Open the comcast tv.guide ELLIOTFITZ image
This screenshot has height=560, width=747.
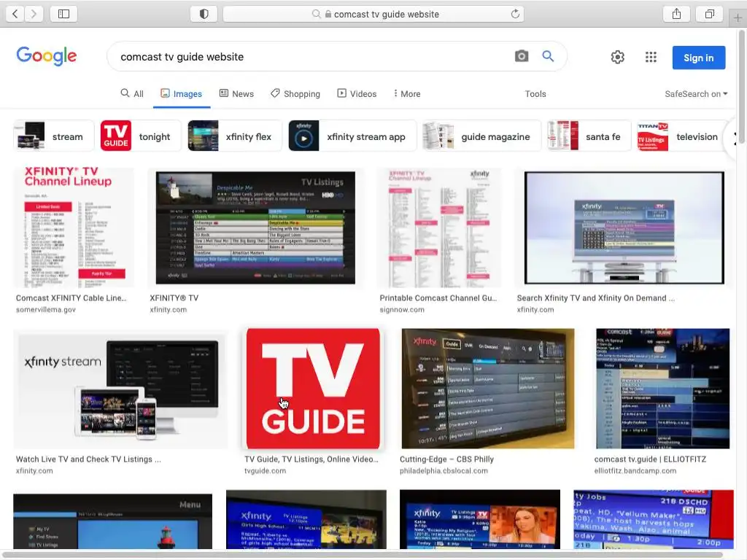point(662,389)
